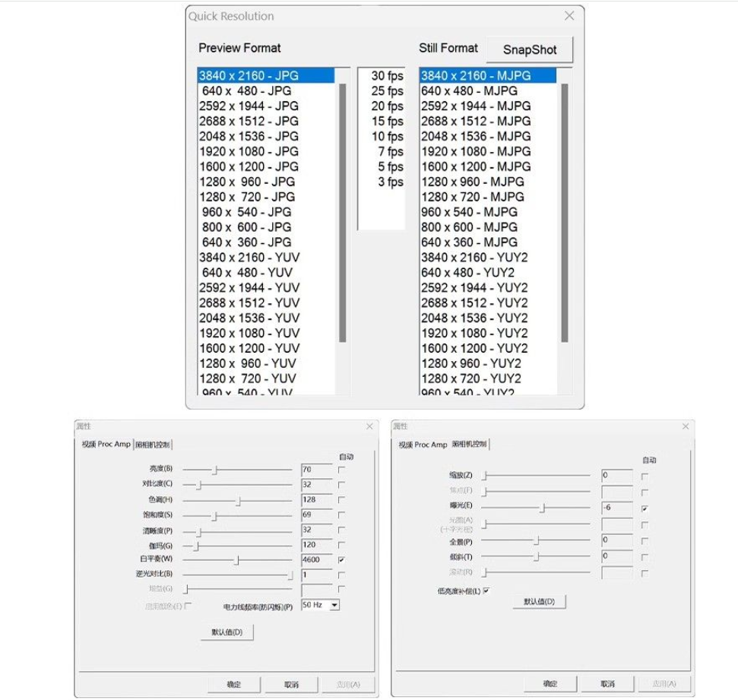
Task: Click the Still Format list scrollbar
Action: click(565, 213)
